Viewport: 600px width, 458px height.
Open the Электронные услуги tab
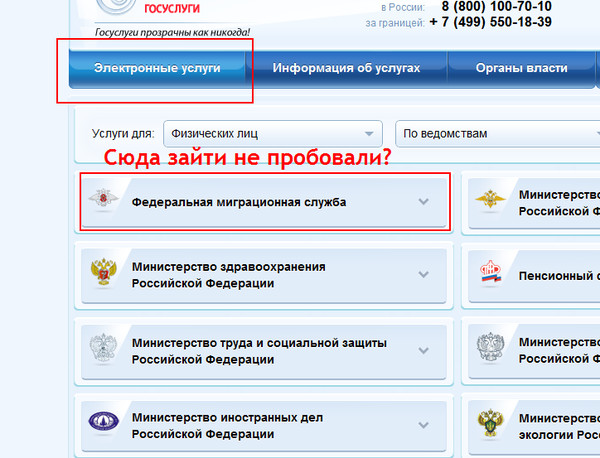[x=157, y=68]
